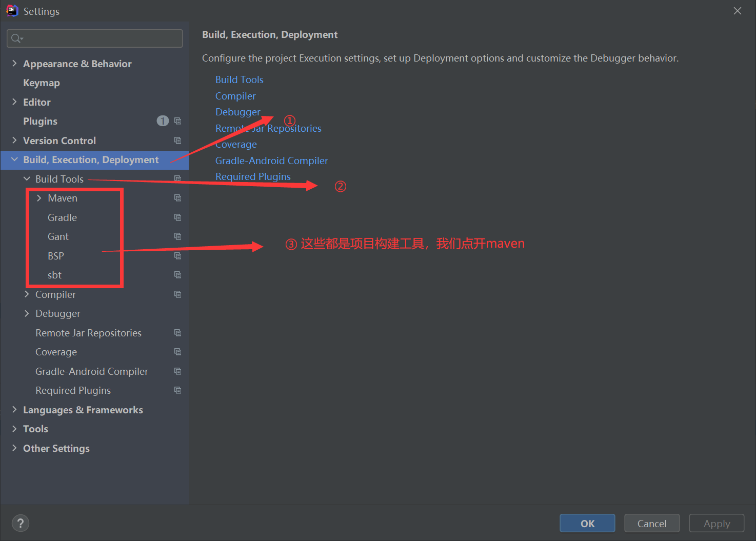Select BSP under Build Tools
This screenshot has width=756, height=541.
(56, 256)
